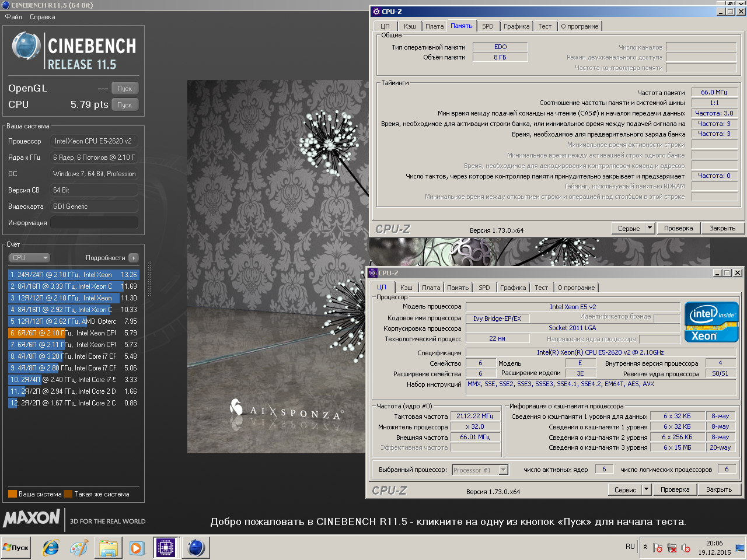Viewport: 747px width, 560px height.
Task: Select ranking row 5 AMD Opteron 7.95
Action: [74, 321]
